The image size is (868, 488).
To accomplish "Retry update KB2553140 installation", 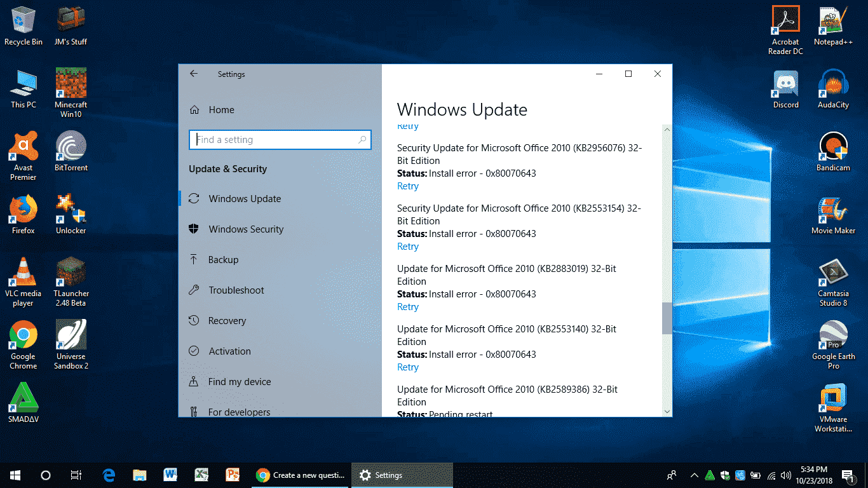I will click(408, 367).
